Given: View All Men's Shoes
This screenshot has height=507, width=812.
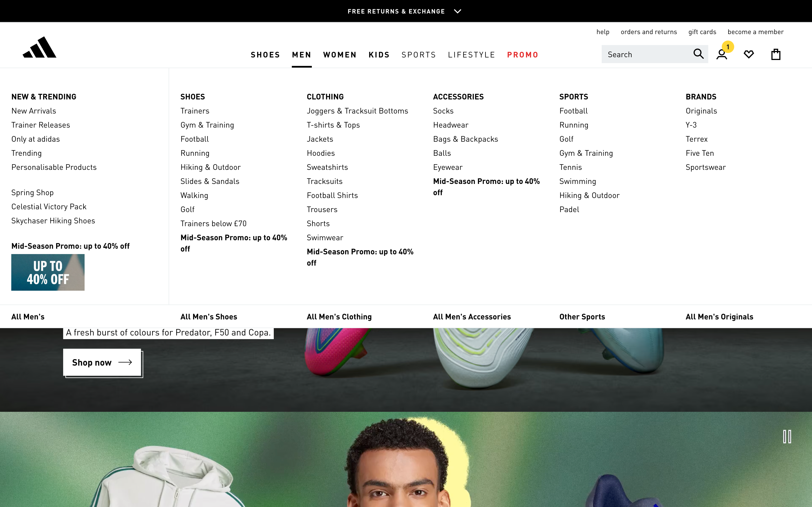Looking at the screenshot, I should coord(209,317).
